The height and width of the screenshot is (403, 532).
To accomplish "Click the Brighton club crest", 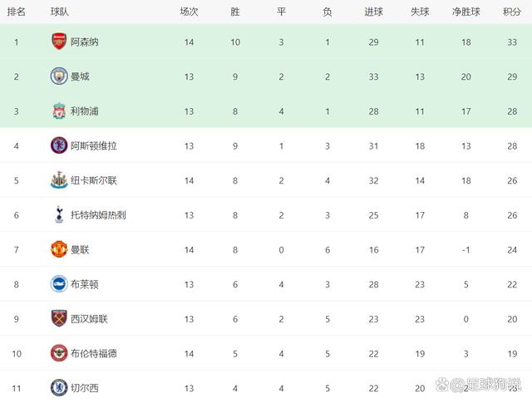I will click(59, 284).
